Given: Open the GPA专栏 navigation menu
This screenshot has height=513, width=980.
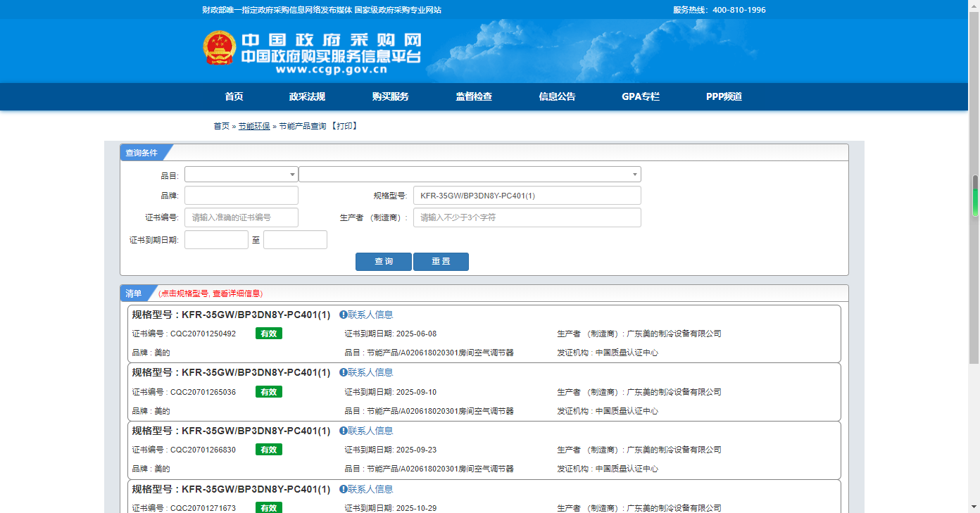Looking at the screenshot, I should click(x=641, y=96).
